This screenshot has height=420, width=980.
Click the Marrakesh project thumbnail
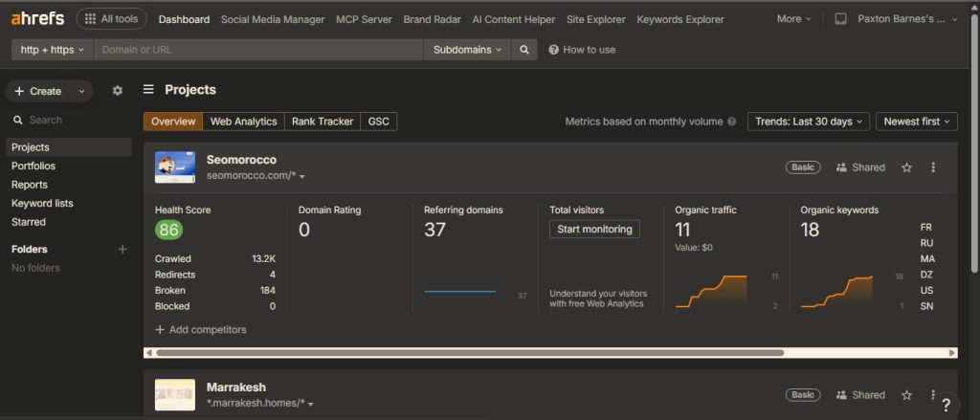coord(175,395)
